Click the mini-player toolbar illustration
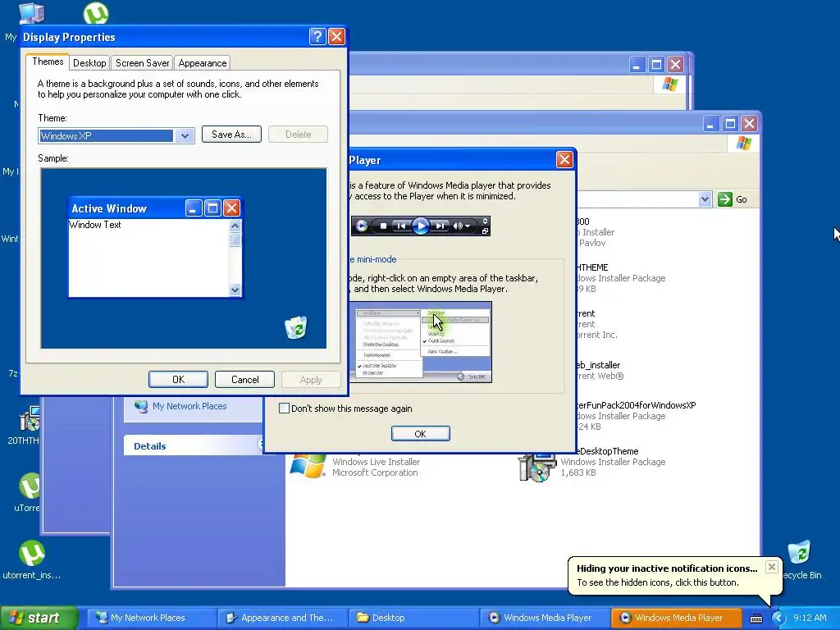Image resolution: width=840 pixels, height=630 pixels. (421, 226)
